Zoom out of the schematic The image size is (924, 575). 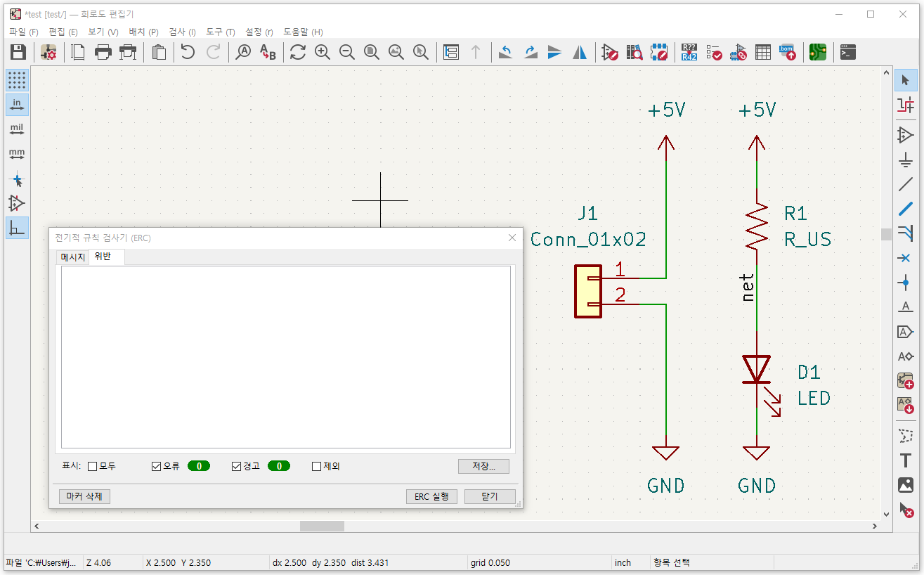tap(347, 52)
